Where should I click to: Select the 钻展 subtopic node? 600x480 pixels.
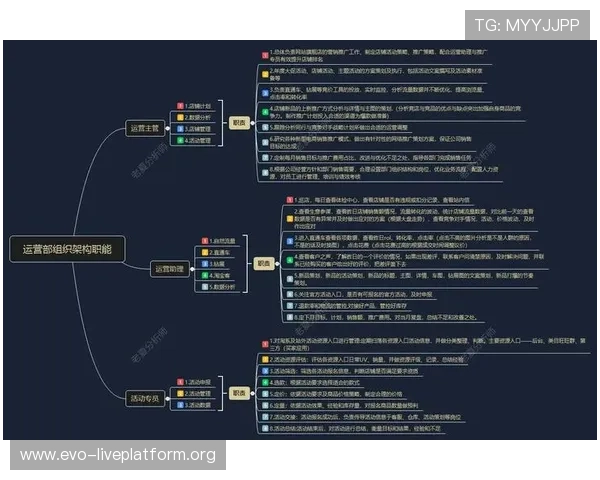point(221,264)
